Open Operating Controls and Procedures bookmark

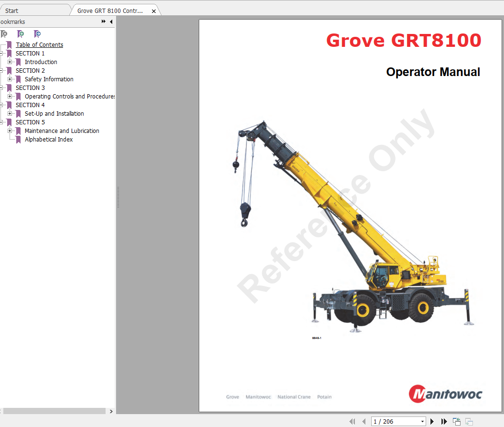(70, 96)
